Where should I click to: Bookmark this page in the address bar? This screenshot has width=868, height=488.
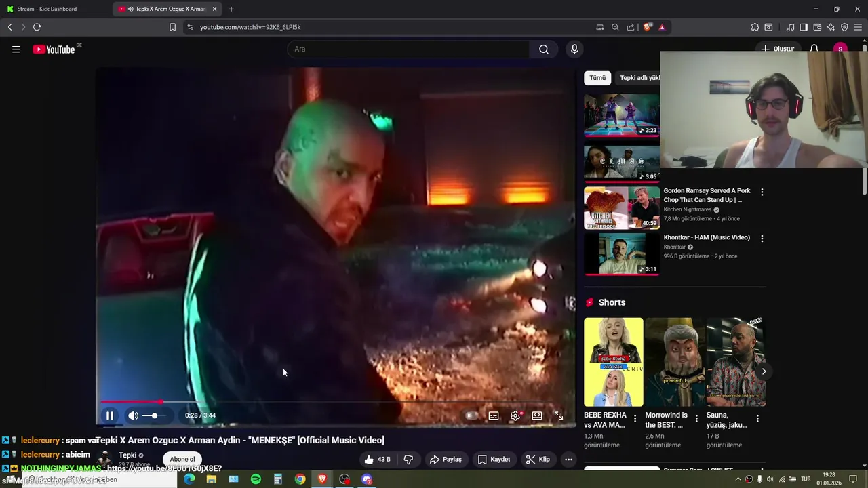(172, 27)
